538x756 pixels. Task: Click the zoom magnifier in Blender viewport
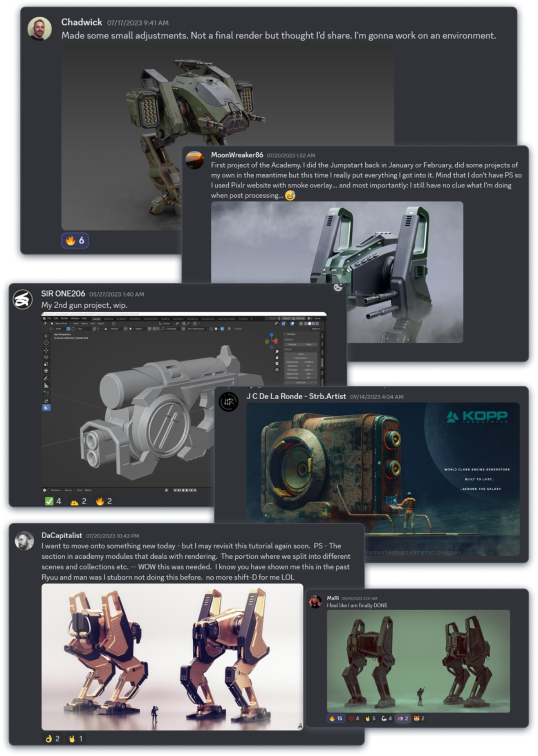pyautogui.click(x=277, y=351)
